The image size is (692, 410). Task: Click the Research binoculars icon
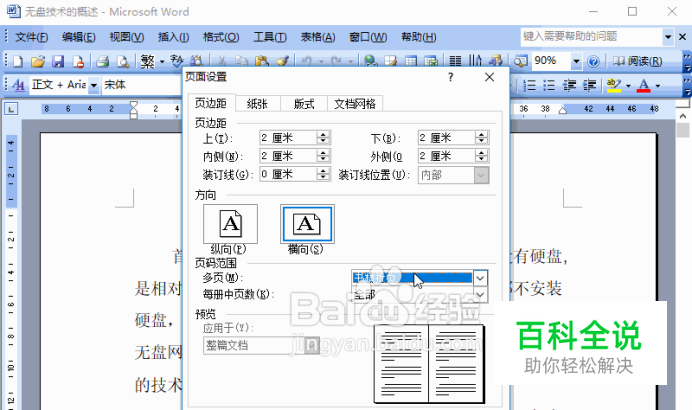click(x=196, y=61)
